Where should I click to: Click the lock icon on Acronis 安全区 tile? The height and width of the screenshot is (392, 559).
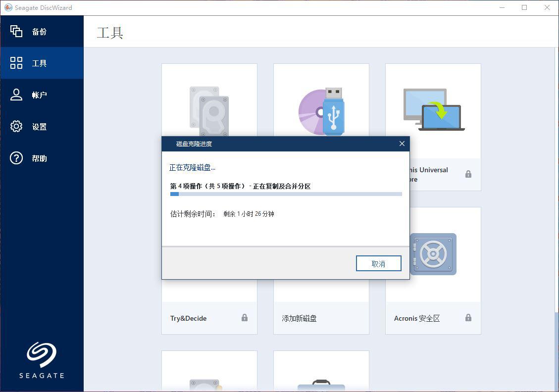click(x=468, y=318)
